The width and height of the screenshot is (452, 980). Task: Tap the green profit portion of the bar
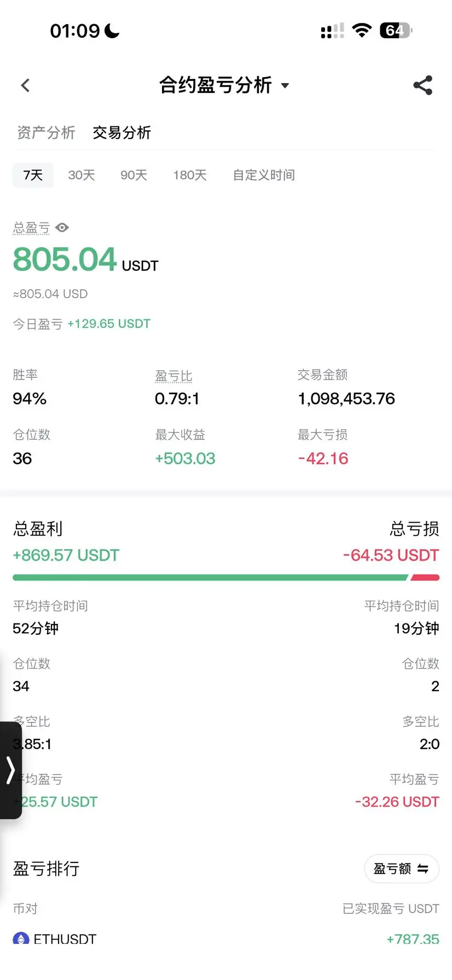pyautogui.click(x=210, y=577)
